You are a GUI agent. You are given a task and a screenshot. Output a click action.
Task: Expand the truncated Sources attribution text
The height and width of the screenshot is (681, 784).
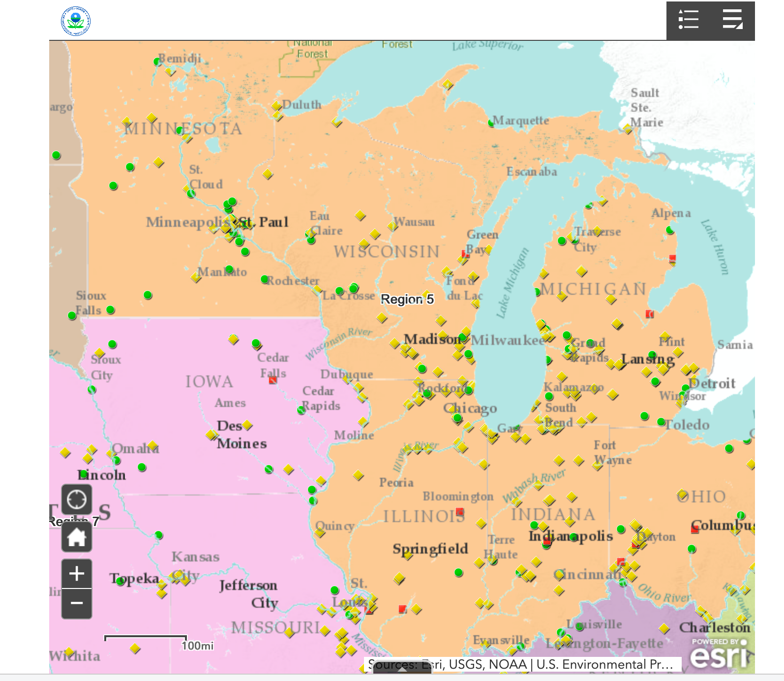pos(521,664)
